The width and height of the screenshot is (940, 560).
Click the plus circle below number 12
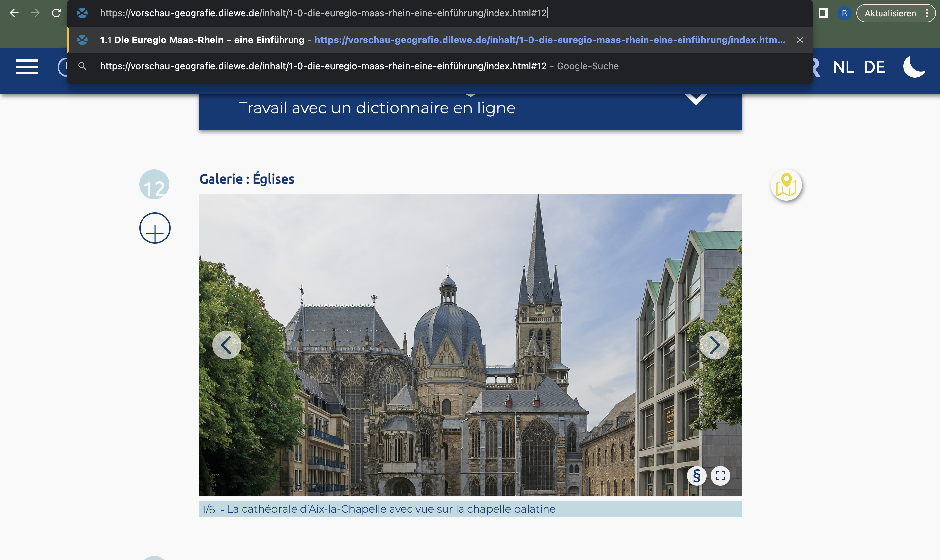click(x=155, y=228)
